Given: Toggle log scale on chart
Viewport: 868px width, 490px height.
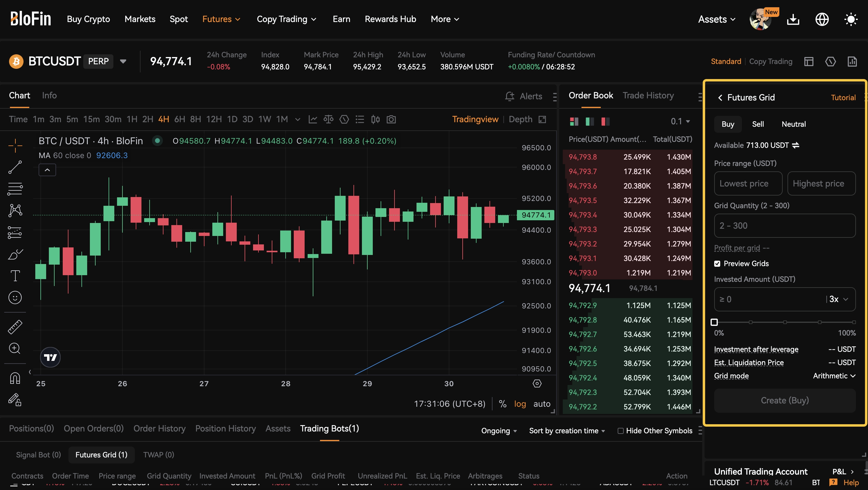Looking at the screenshot, I should (x=520, y=404).
